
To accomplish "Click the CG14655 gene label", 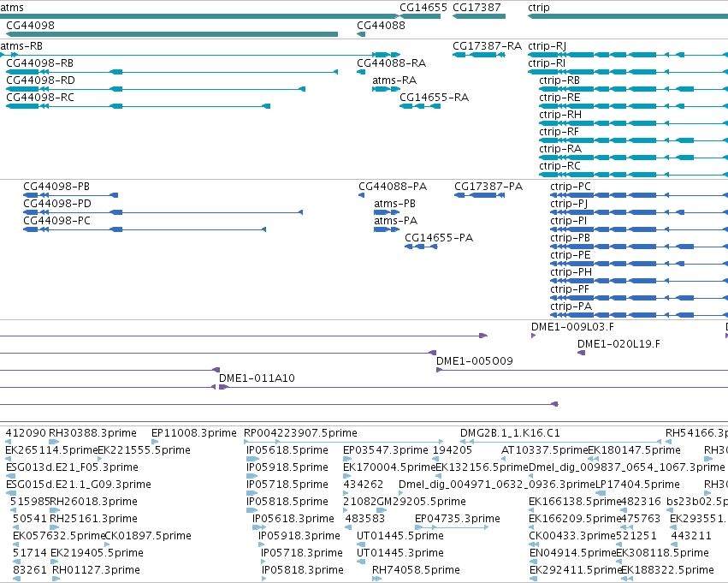I will point(423,8).
